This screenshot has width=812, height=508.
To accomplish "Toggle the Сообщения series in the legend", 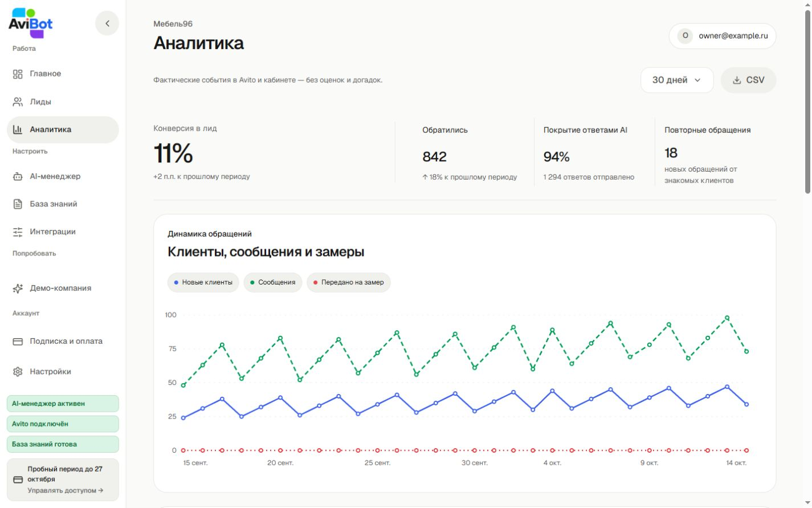I will (x=273, y=282).
